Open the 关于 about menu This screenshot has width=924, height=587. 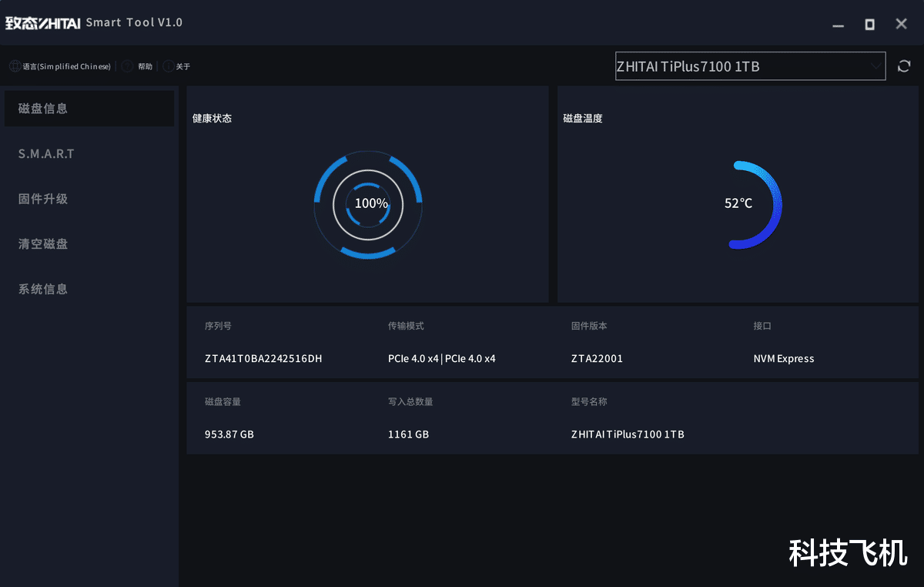pos(183,67)
